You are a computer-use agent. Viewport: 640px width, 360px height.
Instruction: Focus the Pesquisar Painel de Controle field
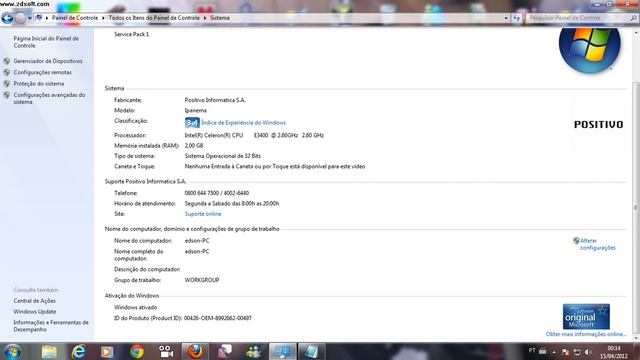pyautogui.click(x=577, y=18)
